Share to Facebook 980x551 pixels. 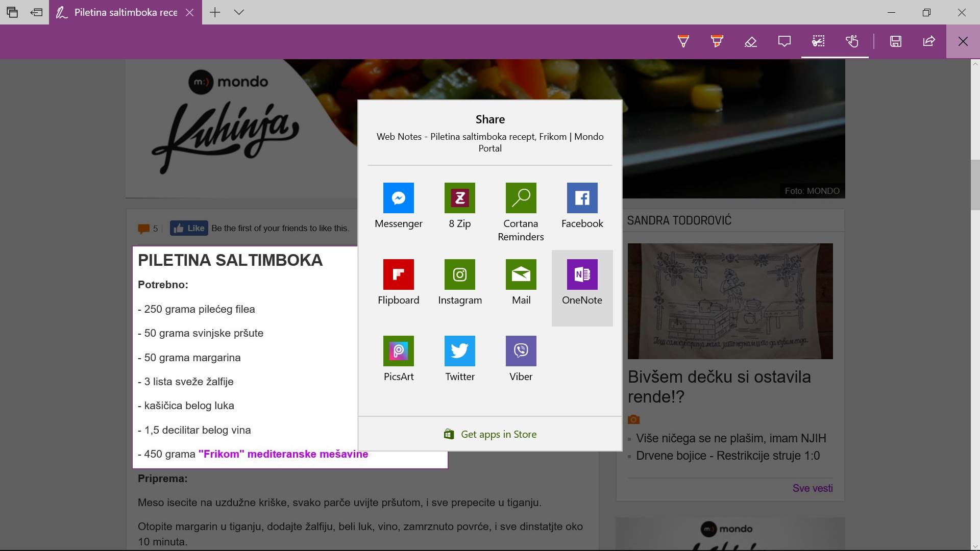pyautogui.click(x=582, y=198)
